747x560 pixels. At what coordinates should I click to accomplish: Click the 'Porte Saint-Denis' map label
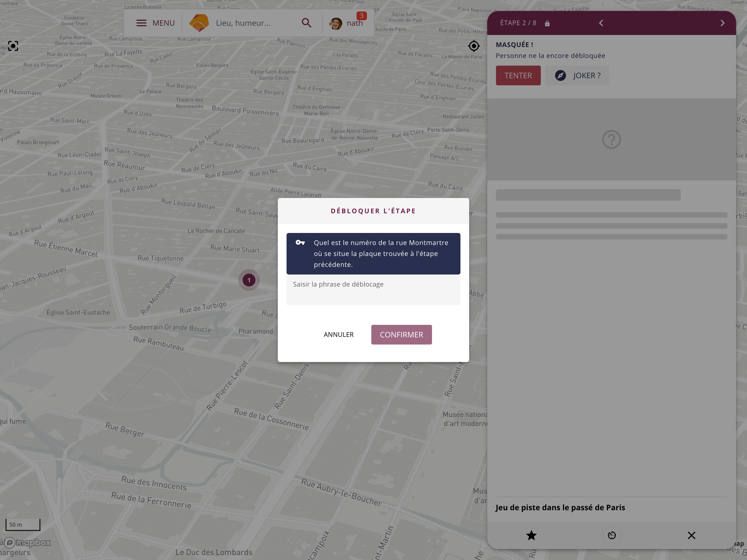(x=448, y=130)
